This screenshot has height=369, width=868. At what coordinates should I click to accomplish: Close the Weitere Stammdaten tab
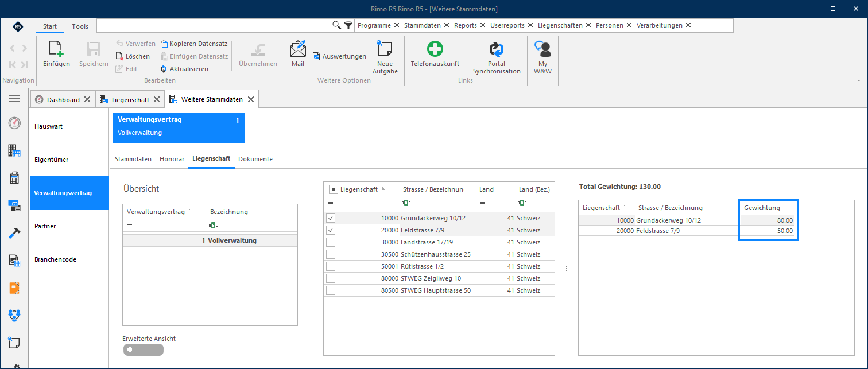coord(251,99)
